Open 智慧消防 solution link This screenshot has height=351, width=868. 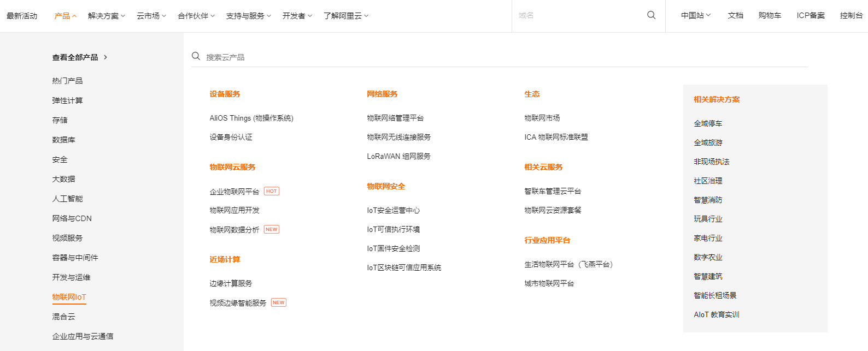tap(708, 200)
